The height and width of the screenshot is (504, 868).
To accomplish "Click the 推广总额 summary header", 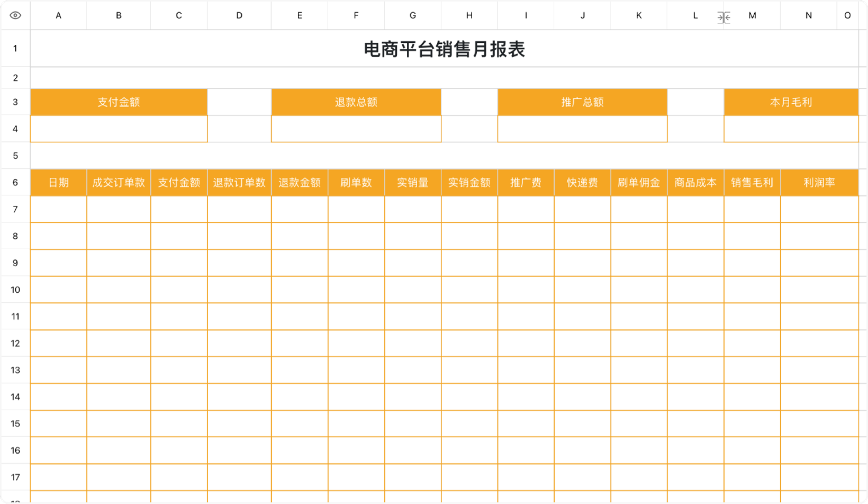I will [582, 102].
